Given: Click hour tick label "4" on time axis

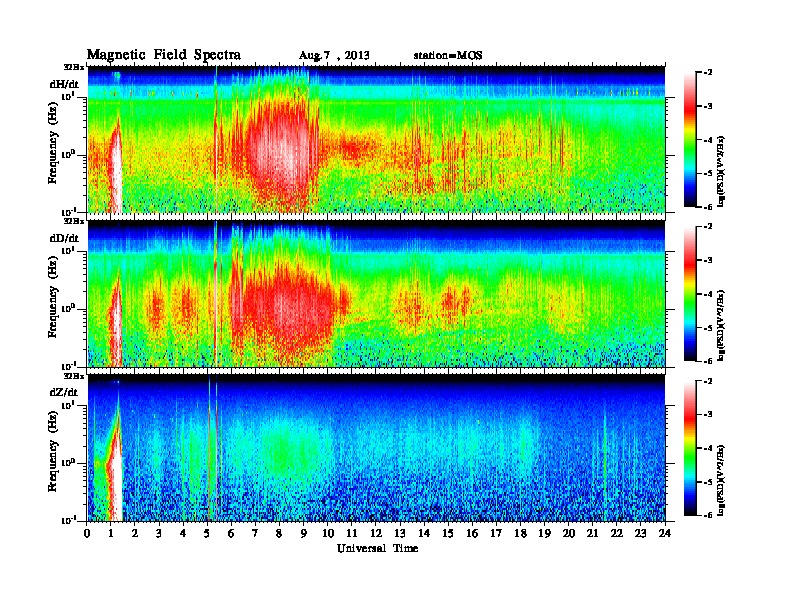Looking at the screenshot, I should pyautogui.click(x=183, y=533).
